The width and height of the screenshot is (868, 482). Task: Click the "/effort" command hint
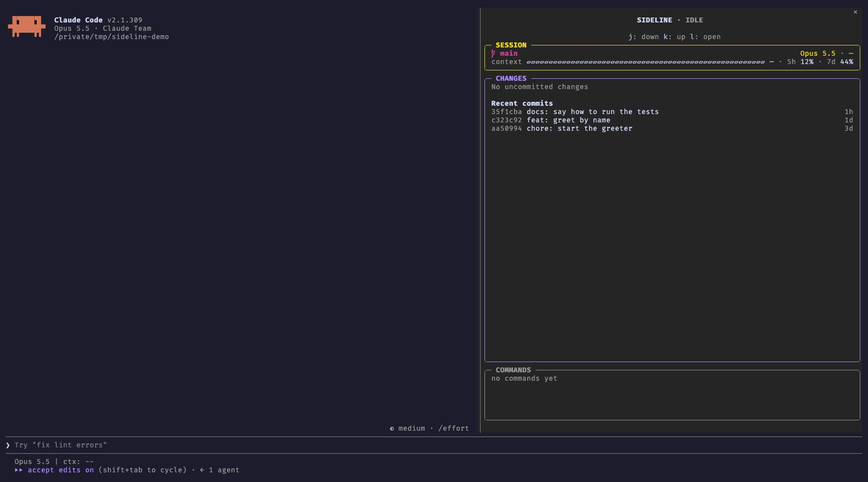point(453,428)
